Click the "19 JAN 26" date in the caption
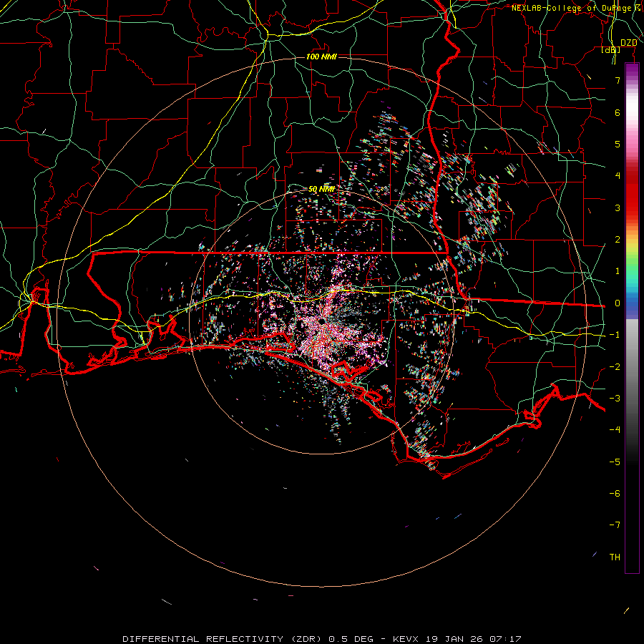 pos(453,639)
